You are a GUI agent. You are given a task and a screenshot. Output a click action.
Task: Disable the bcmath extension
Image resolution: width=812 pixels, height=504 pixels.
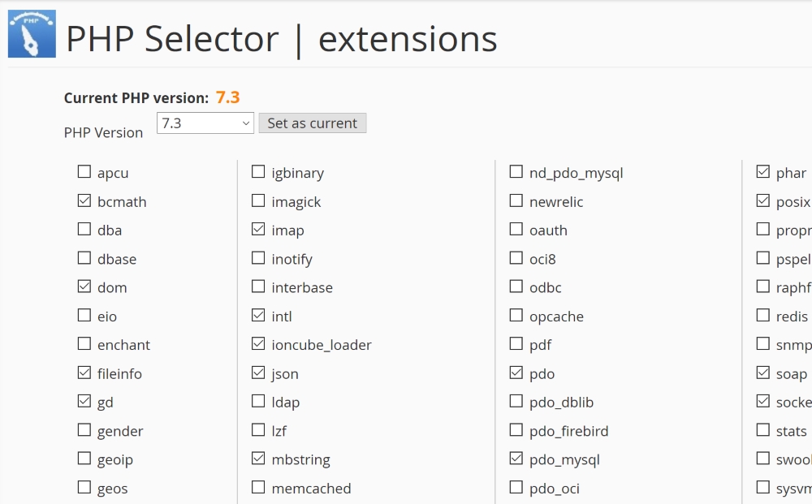pos(84,200)
